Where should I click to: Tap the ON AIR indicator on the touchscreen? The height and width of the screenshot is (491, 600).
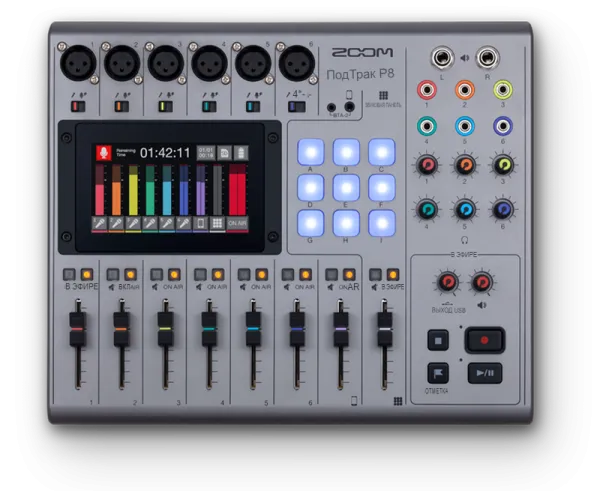coord(237,223)
